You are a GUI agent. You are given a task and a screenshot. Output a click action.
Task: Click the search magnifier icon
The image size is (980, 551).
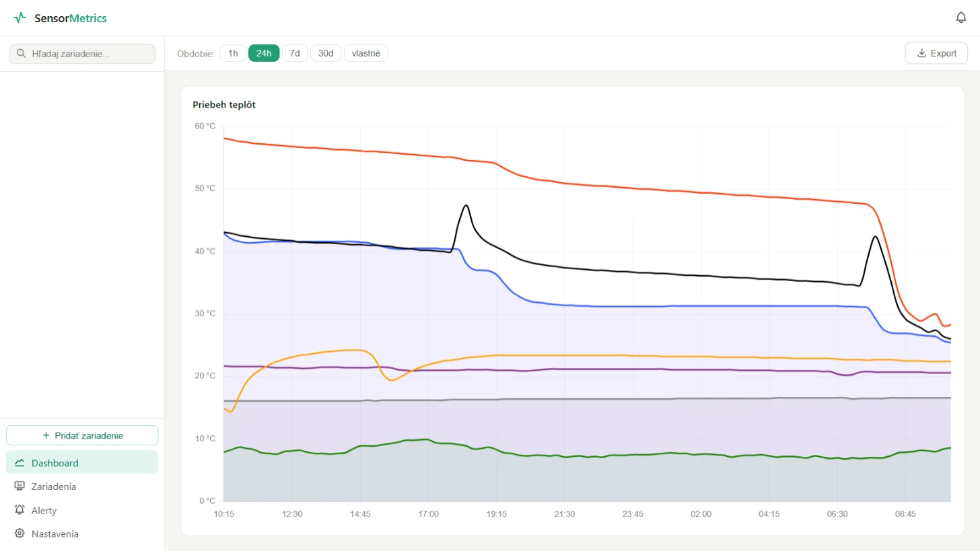22,54
